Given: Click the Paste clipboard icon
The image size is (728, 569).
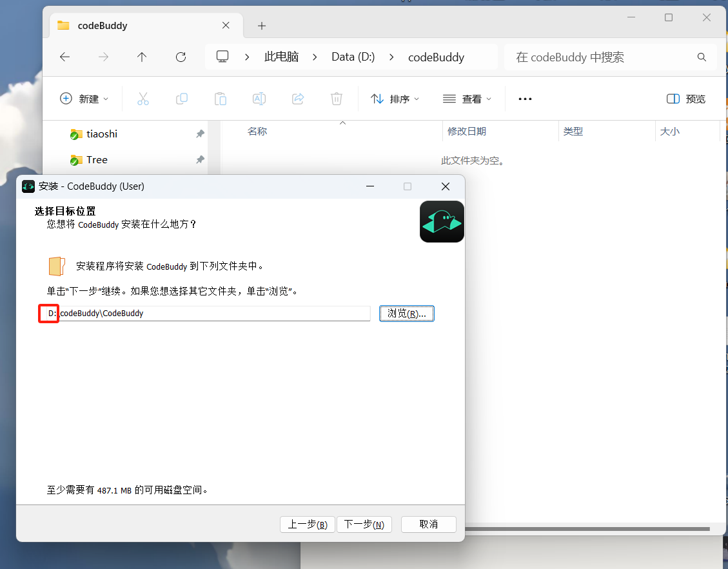Looking at the screenshot, I should tap(221, 99).
